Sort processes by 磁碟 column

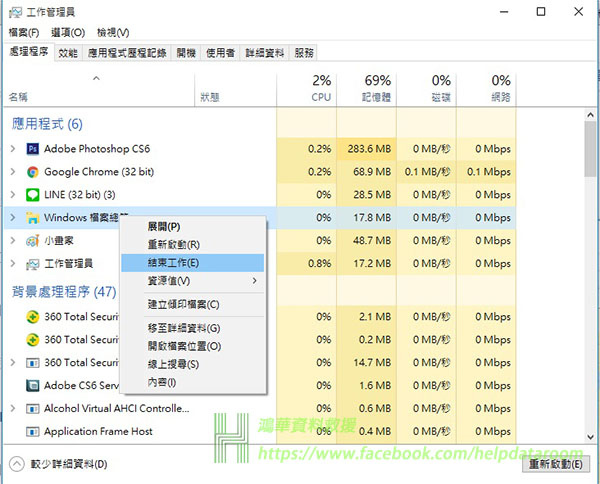tap(427, 89)
